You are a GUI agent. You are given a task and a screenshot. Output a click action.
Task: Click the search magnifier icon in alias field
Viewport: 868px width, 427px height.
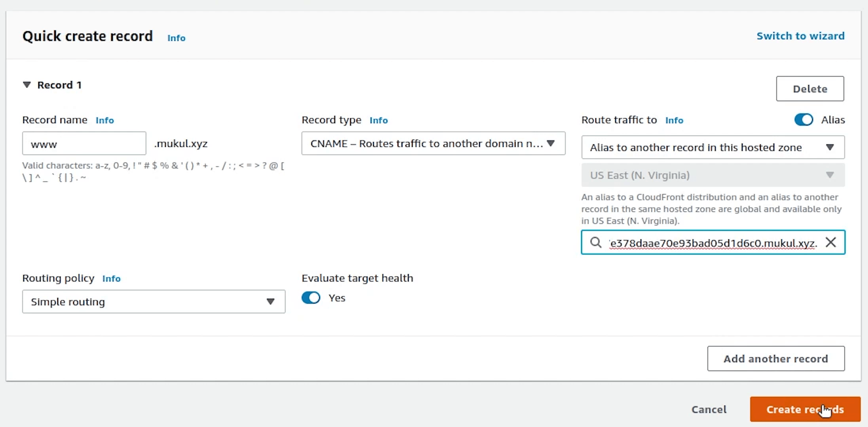[x=595, y=242]
